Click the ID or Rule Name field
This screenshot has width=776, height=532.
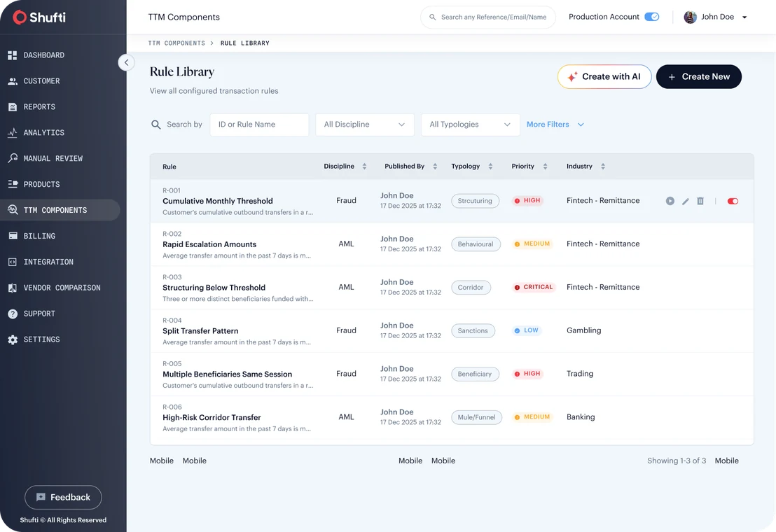point(259,125)
